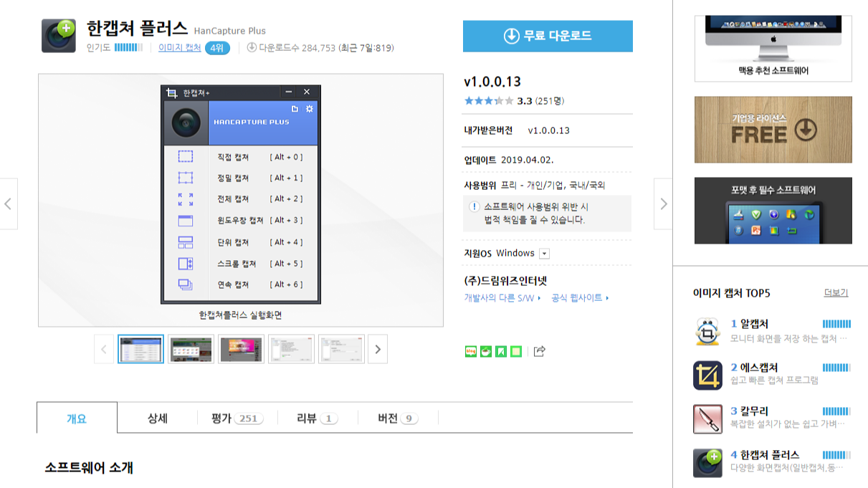Select the fifth screenshot thumbnail

coord(341,349)
